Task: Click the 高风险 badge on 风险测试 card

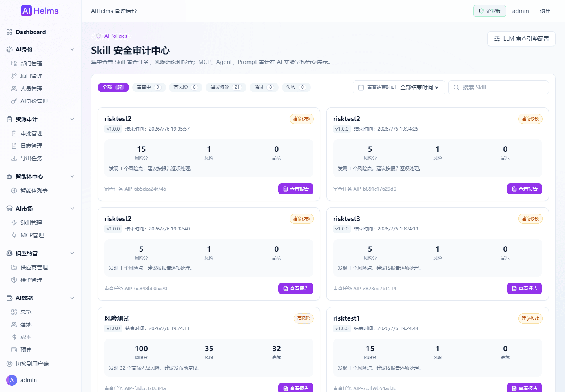Action: pos(304,318)
